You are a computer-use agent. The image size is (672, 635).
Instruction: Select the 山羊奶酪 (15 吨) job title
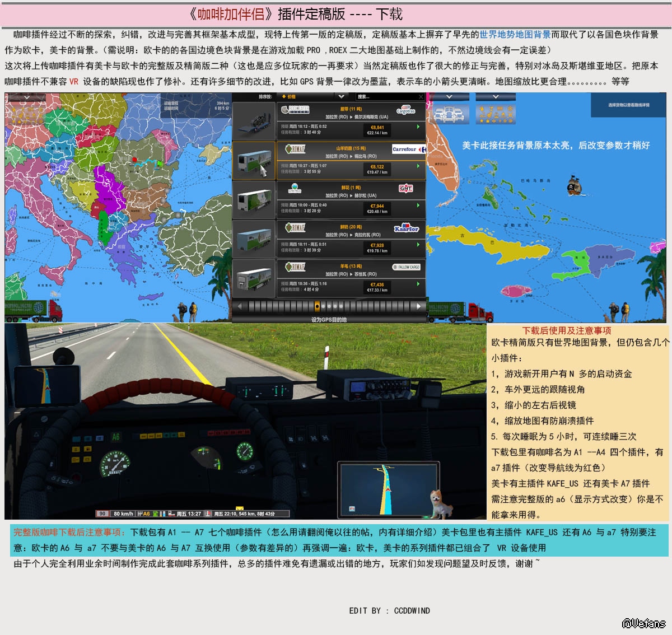(351, 148)
